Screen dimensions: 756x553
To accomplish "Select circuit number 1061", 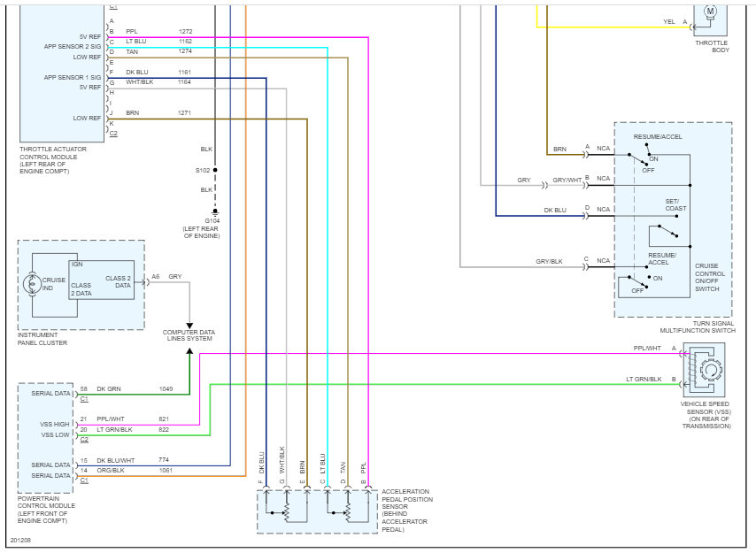I will [x=166, y=470].
